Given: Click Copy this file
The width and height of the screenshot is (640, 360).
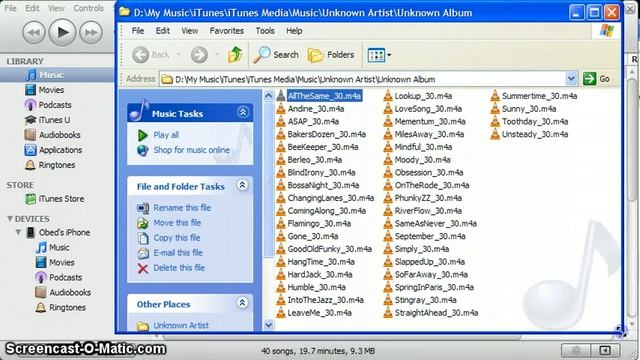Looking at the screenshot, I should tap(177, 238).
